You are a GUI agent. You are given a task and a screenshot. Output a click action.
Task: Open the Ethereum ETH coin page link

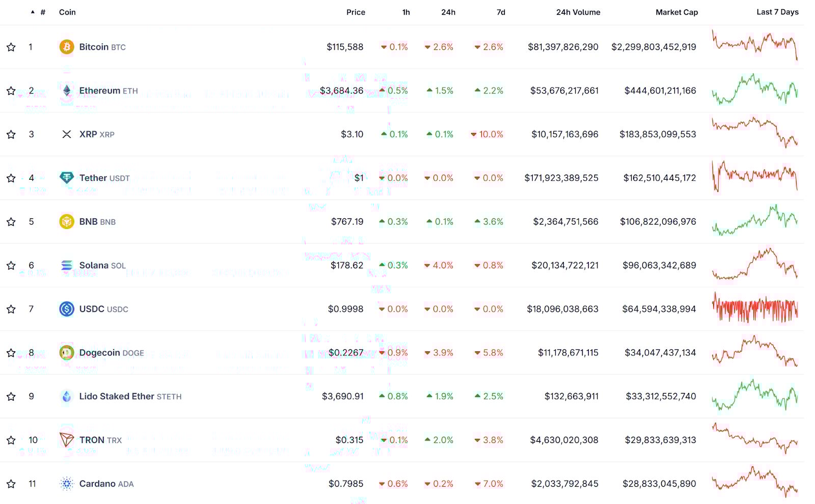(108, 91)
